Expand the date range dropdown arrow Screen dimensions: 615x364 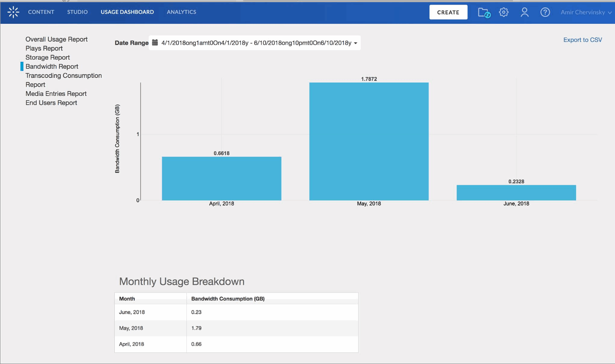[x=356, y=43]
